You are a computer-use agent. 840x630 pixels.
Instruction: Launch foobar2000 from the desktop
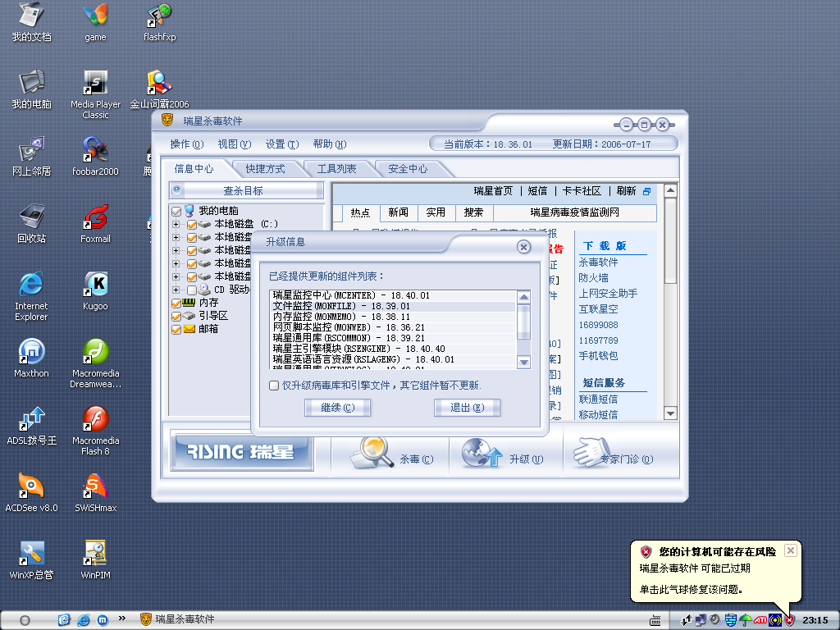click(x=95, y=157)
